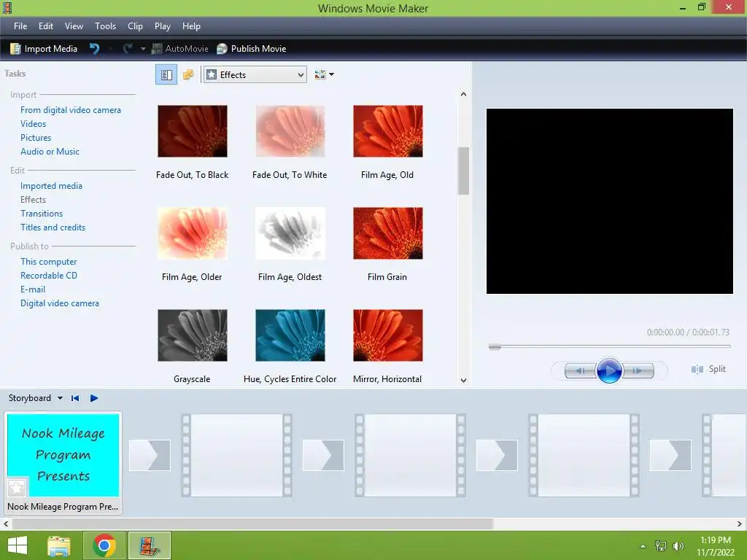Click the Import Media toolbar button

point(43,49)
